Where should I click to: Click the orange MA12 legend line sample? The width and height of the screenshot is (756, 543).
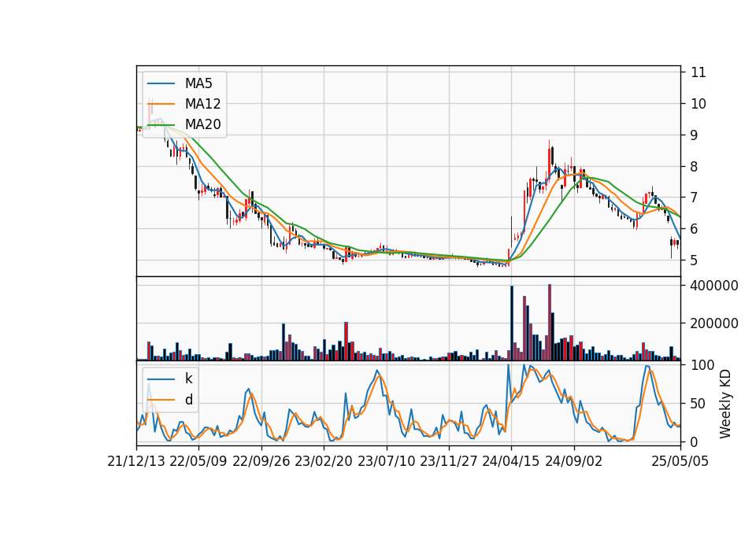click(161, 104)
